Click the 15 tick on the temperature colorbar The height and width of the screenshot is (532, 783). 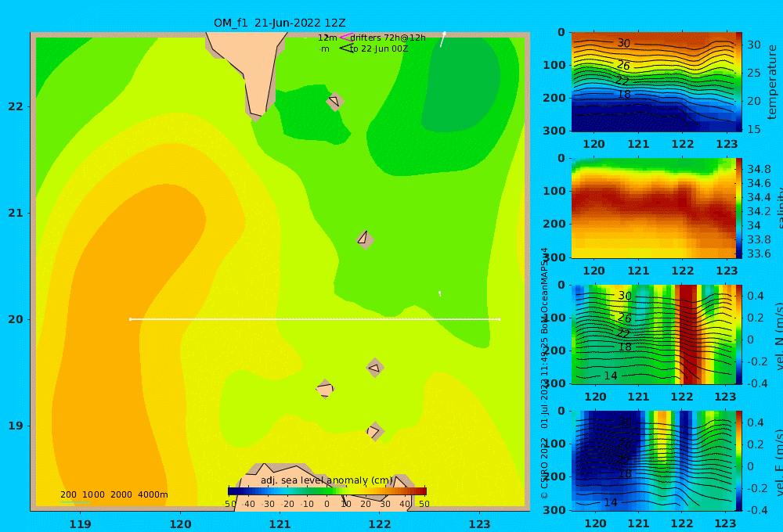point(754,129)
